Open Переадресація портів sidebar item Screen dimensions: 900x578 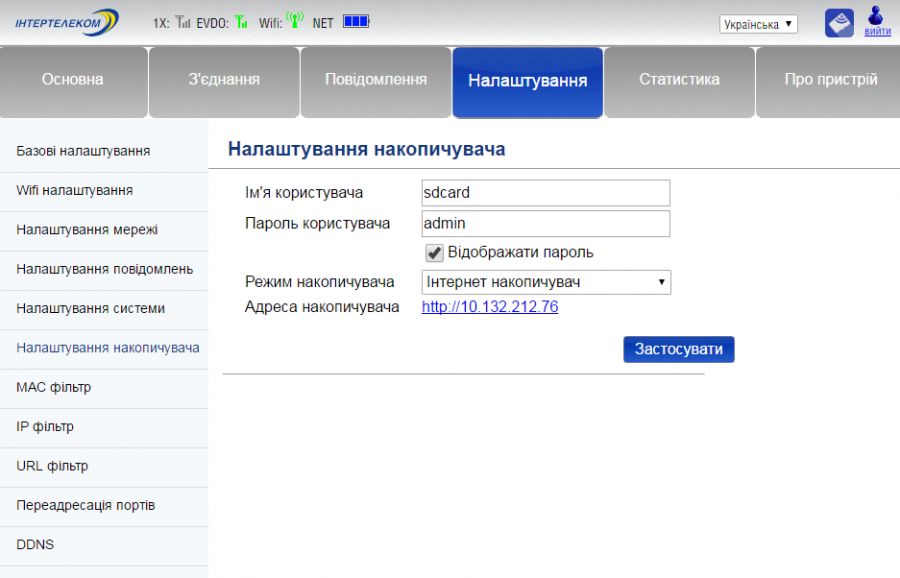pyautogui.click(x=86, y=505)
